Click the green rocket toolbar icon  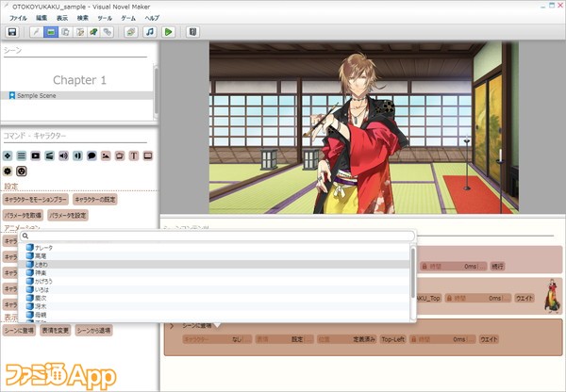tap(93, 32)
